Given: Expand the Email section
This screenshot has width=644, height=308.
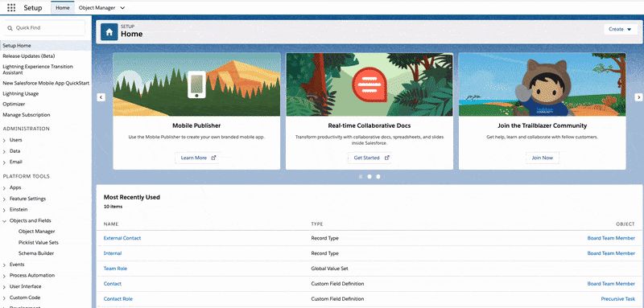Looking at the screenshot, I should click(x=5, y=162).
